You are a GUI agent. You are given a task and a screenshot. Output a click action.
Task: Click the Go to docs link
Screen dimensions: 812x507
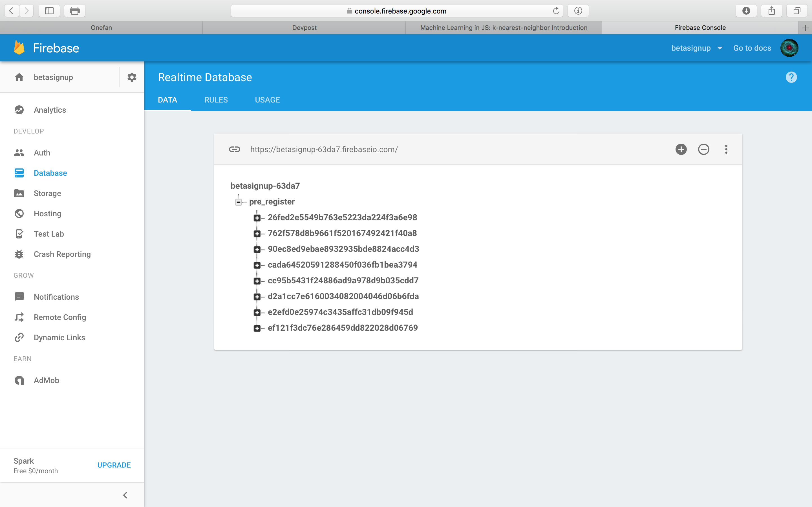[x=752, y=48]
